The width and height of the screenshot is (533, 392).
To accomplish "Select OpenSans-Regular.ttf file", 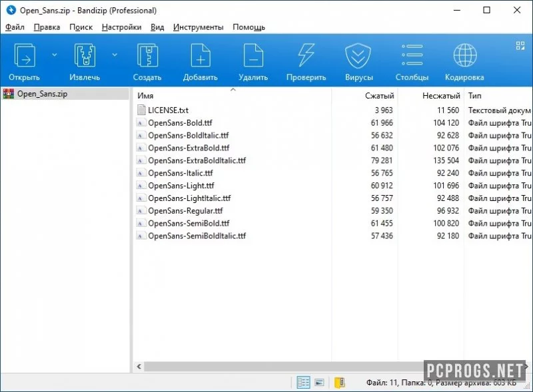I will [x=185, y=210].
